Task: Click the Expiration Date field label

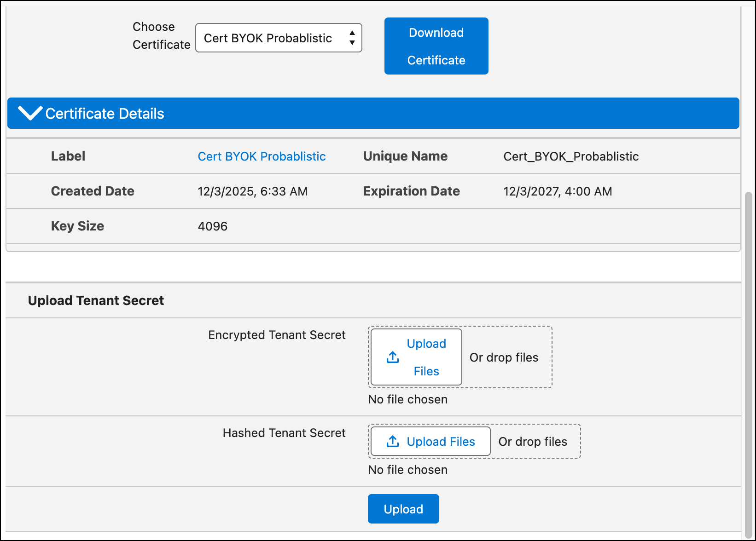Action: point(411,191)
